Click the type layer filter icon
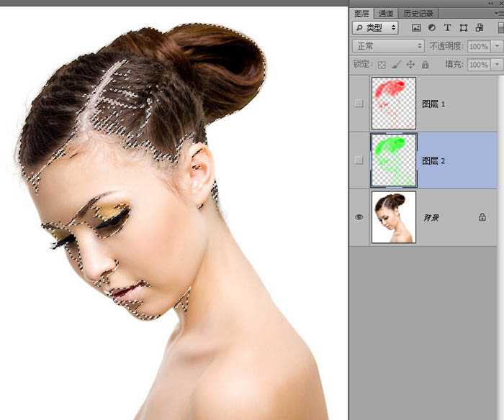The width and height of the screenshot is (504, 420). [447, 27]
